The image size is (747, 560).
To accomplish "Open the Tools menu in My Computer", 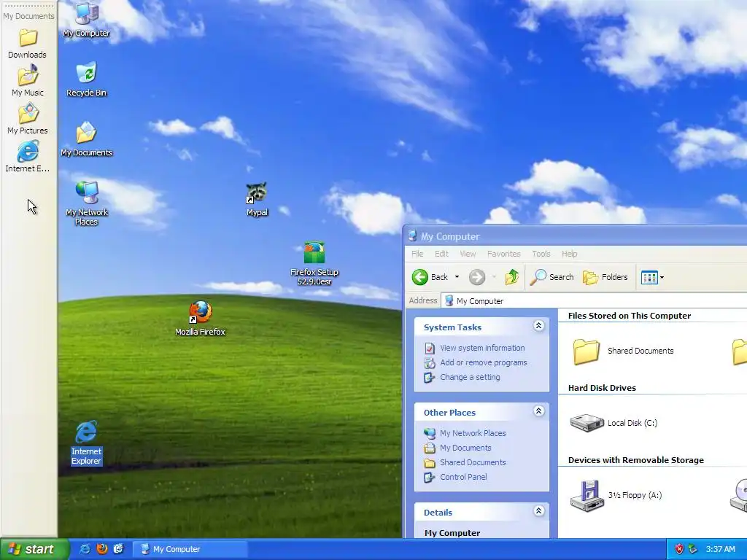I will pyautogui.click(x=541, y=254).
